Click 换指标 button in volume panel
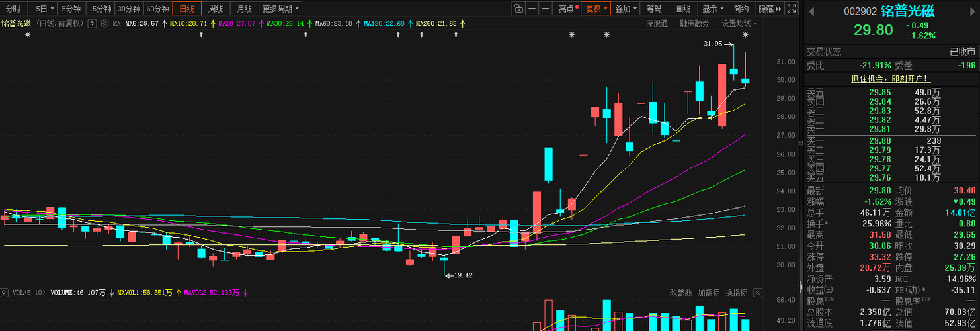980x331 pixels. [736, 292]
